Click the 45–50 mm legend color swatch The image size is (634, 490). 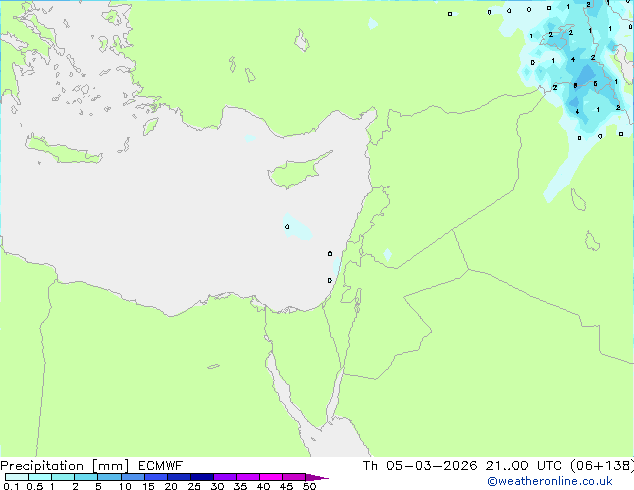coord(294,477)
